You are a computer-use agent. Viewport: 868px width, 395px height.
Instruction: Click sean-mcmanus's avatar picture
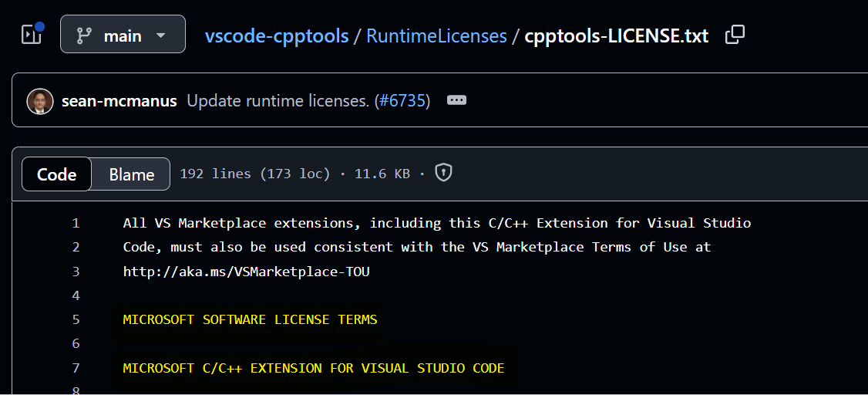(x=40, y=101)
